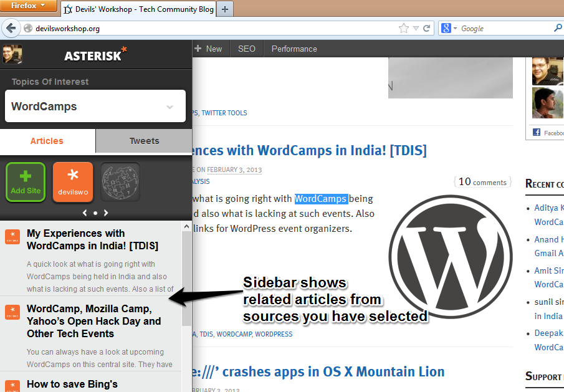The height and width of the screenshot is (392, 564).
Task: Click the Asterisk logo in sidebar
Action: [96, 55]
